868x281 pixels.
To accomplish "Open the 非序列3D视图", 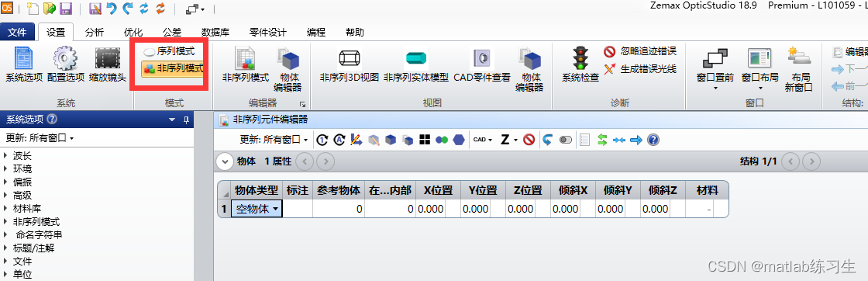I will (349, 65).
